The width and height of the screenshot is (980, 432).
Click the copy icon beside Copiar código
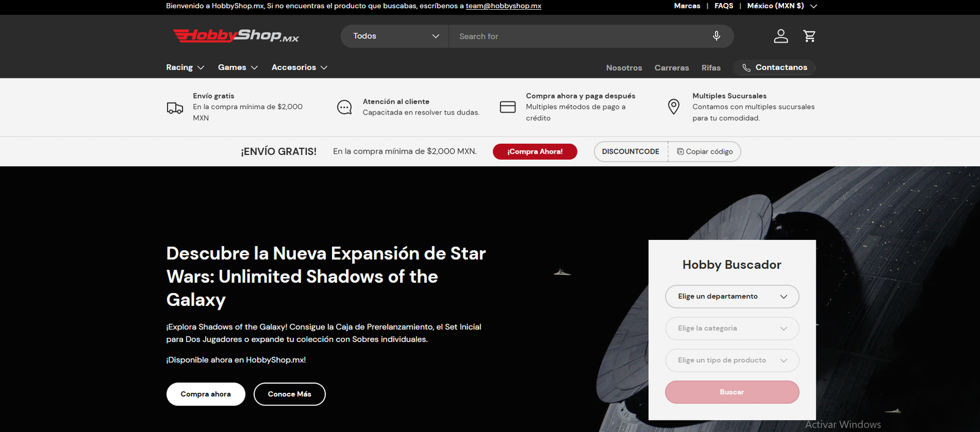[680, 151]
